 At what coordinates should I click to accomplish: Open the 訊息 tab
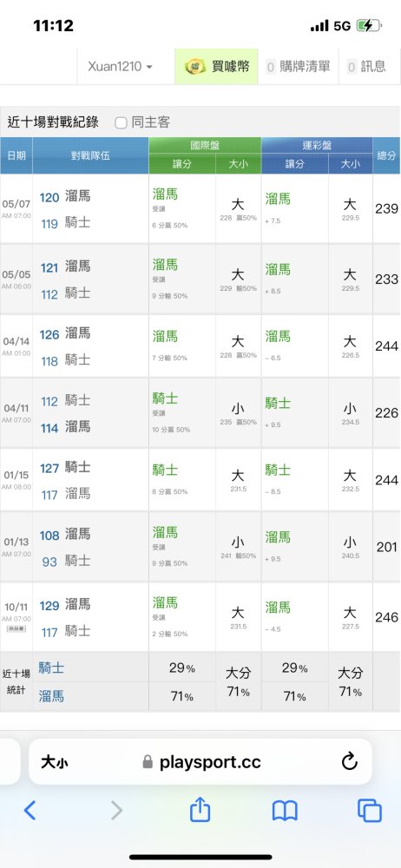point(366,67)
